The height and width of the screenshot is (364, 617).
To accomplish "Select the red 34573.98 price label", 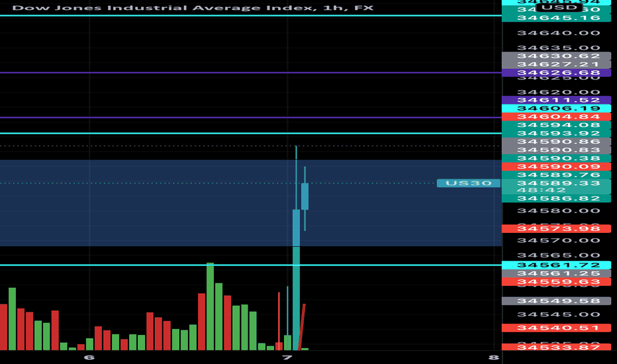I will 557,228.
